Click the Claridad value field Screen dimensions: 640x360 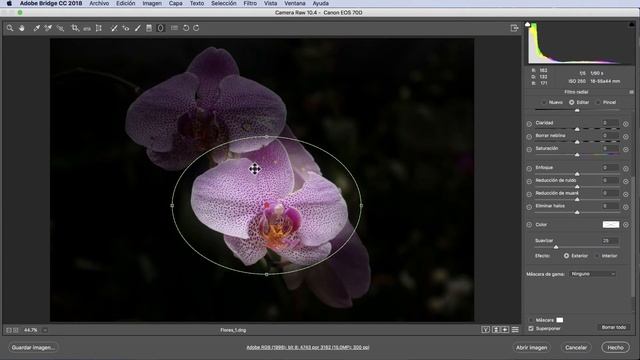pos(610,123)
